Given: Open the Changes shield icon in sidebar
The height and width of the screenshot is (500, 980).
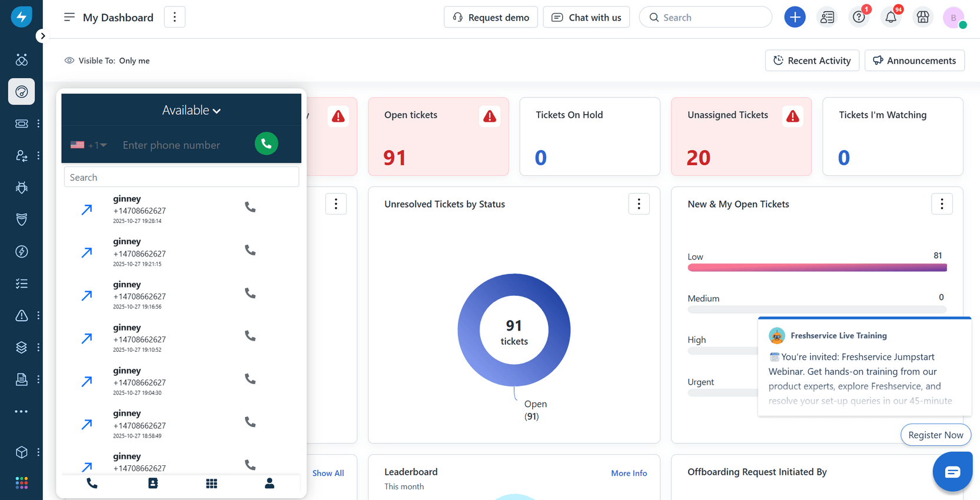Looking at the screenshot, I should [x=22, y=219].
